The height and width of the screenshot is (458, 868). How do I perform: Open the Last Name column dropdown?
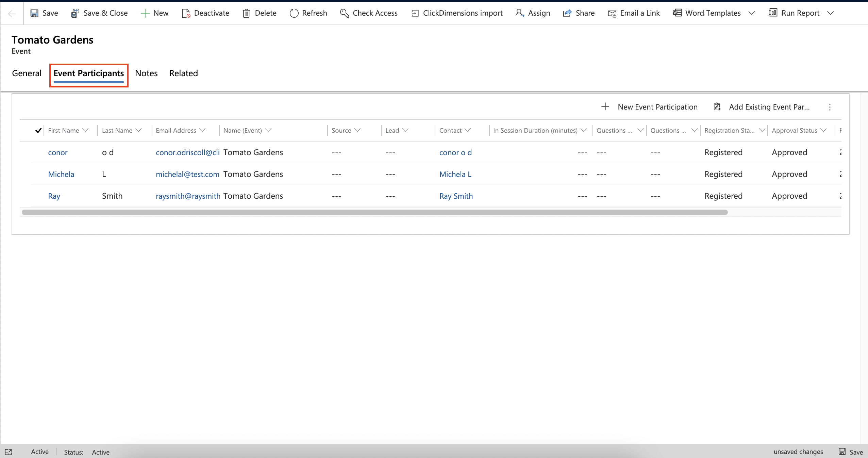138,130
